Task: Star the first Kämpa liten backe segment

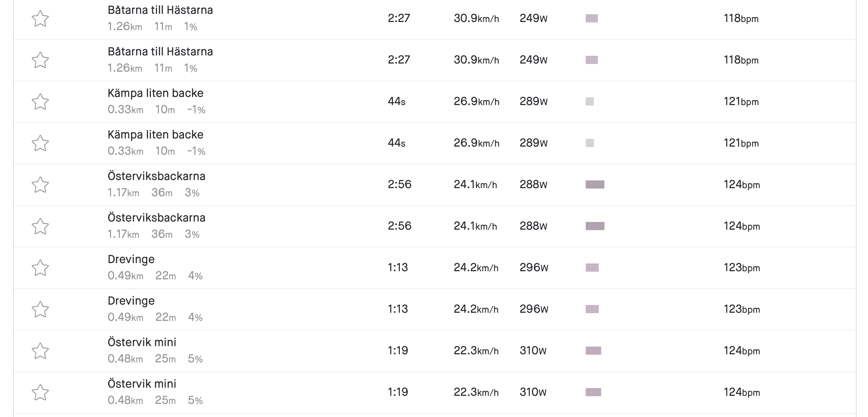Action: point(40,102)
